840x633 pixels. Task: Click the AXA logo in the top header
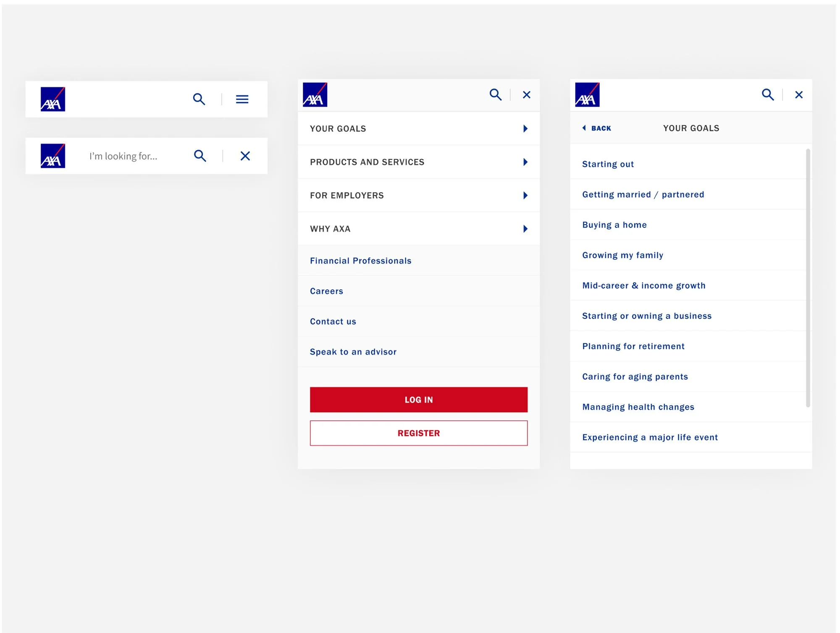(x=54, y=99)
